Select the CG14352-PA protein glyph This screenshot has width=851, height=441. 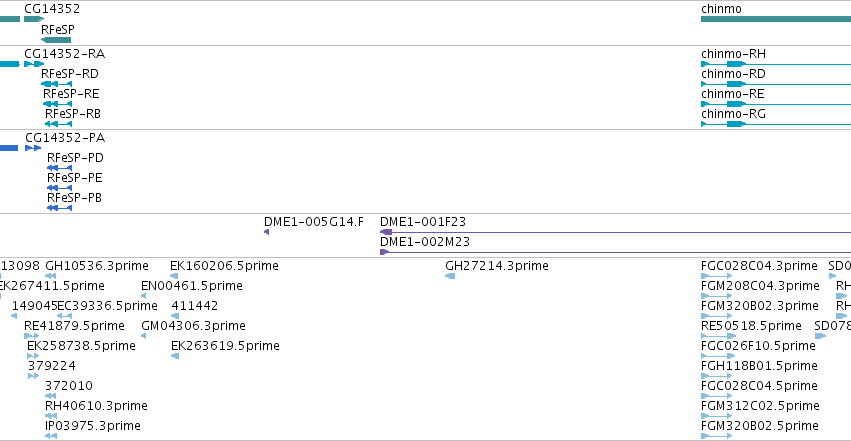pos(33,148)
